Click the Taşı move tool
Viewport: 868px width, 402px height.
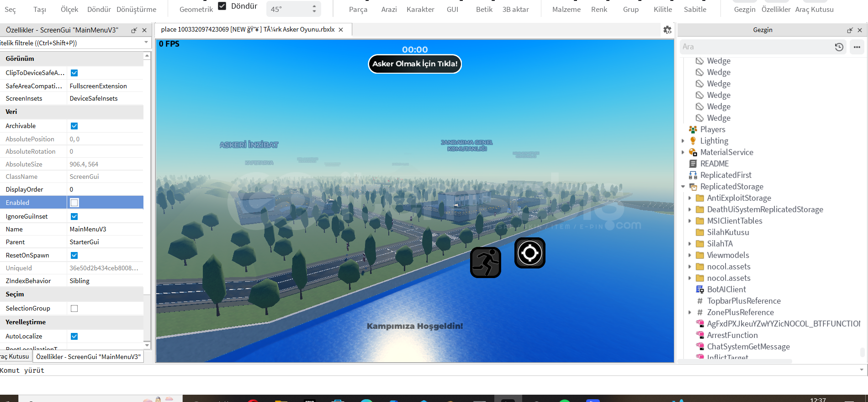(x=40, y=9)
